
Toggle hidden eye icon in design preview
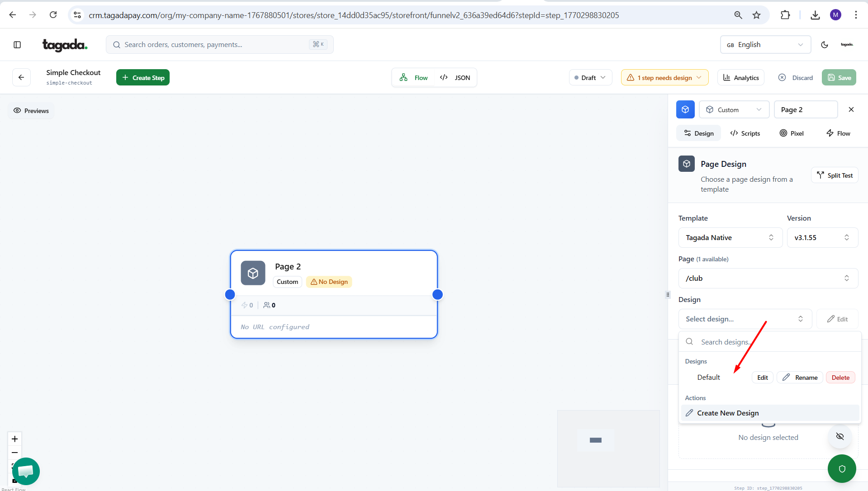pyautogui.click(x=840, y=437)
